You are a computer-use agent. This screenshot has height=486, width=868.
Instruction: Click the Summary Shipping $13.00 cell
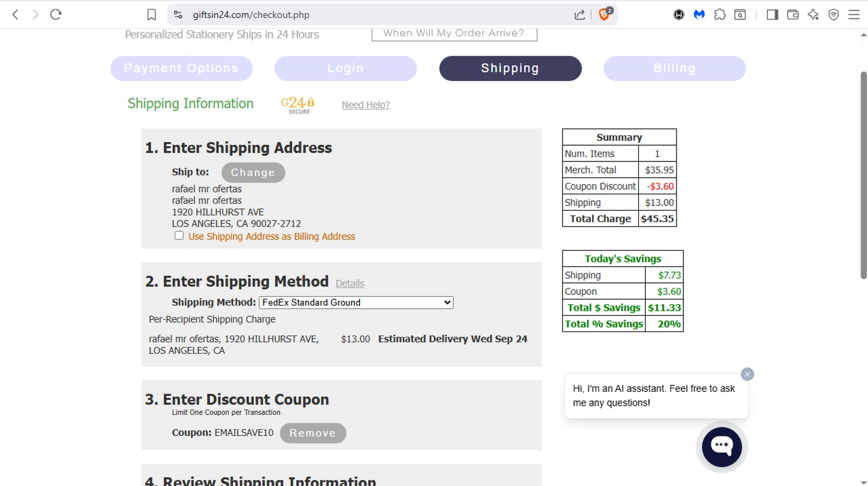pyautogui.click(x=657, y=203)
